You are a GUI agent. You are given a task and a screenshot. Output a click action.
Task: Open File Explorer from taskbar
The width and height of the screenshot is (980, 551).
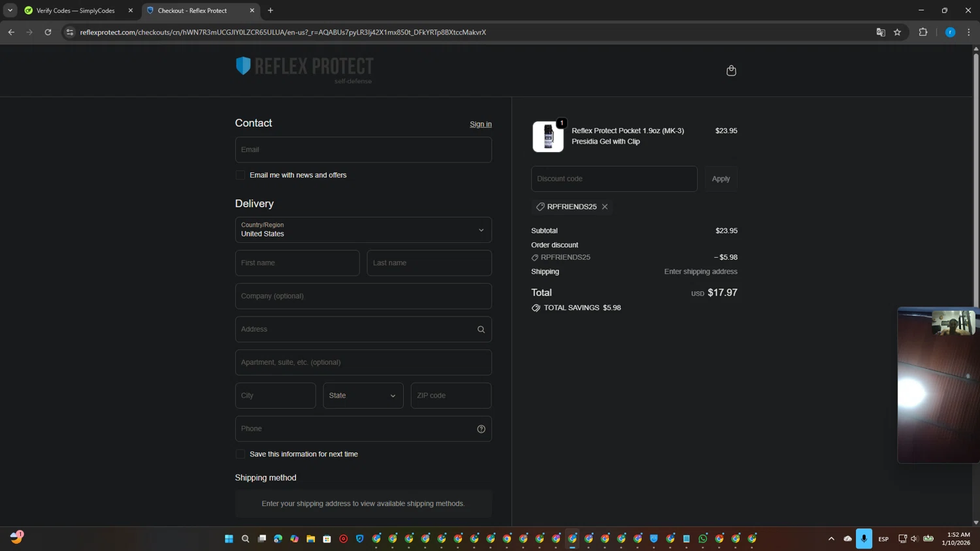(x=311, y=539)
